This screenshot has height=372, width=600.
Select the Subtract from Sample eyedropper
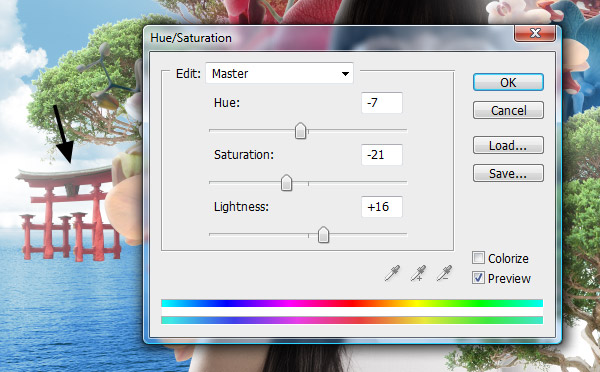pyautogui.click(x=444, y=273)
